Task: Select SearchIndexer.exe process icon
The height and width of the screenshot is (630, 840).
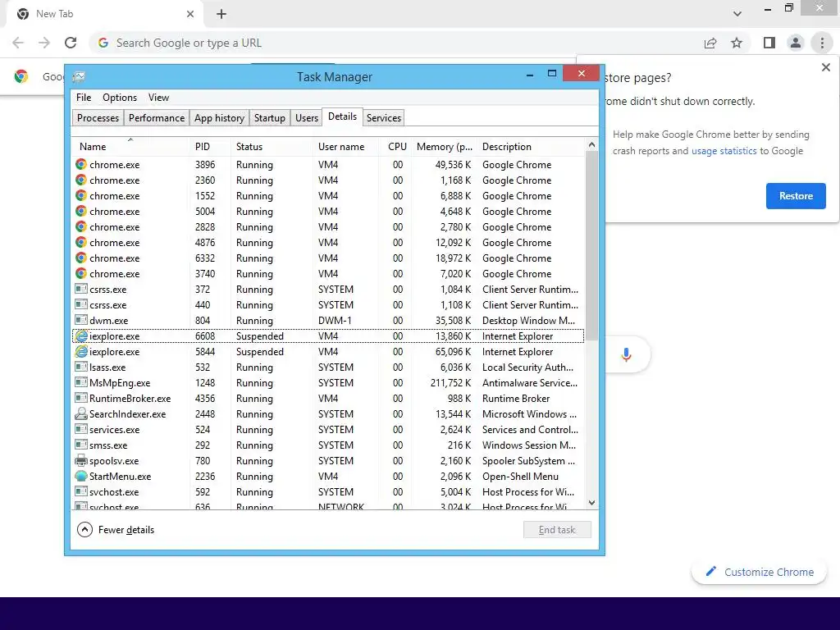Action: pyautogui.click(x=81, y=413)
